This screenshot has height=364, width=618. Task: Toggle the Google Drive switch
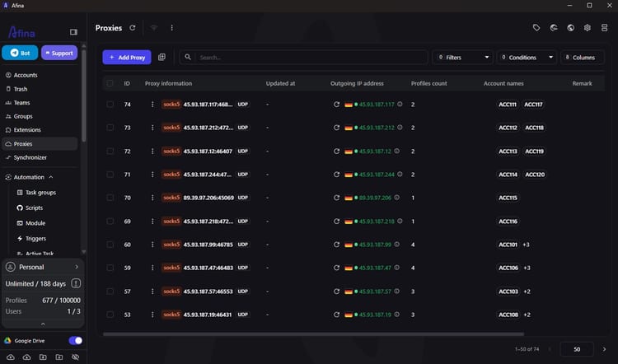pos(76,341)
